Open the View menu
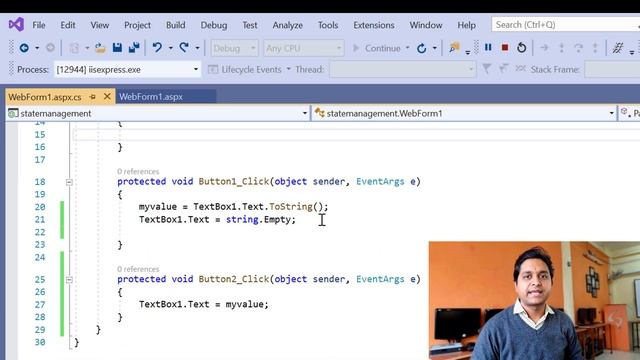Image resolution: width=640 pixels, height=360 pixels. click(x=100, y=25)
